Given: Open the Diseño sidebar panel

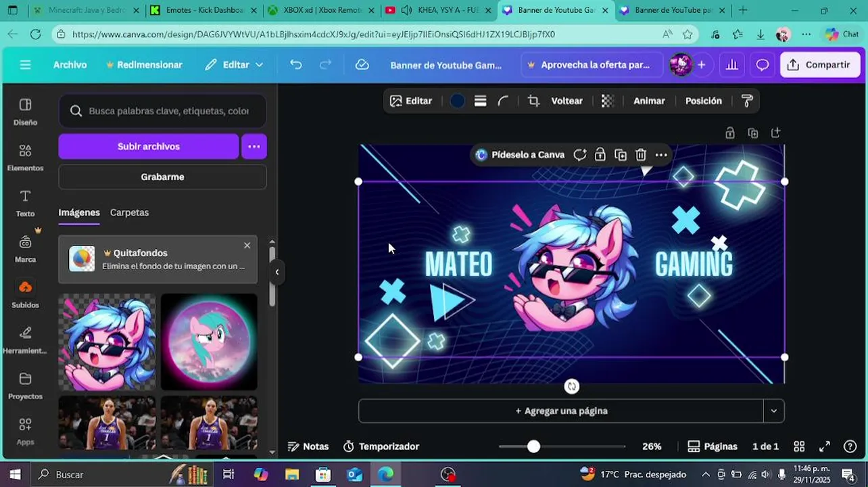Looking at the screenshot, I should point(25,112).
